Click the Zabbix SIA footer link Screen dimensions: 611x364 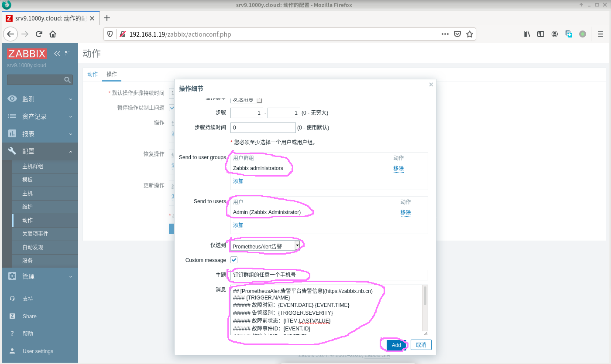(x=377, y=355)
